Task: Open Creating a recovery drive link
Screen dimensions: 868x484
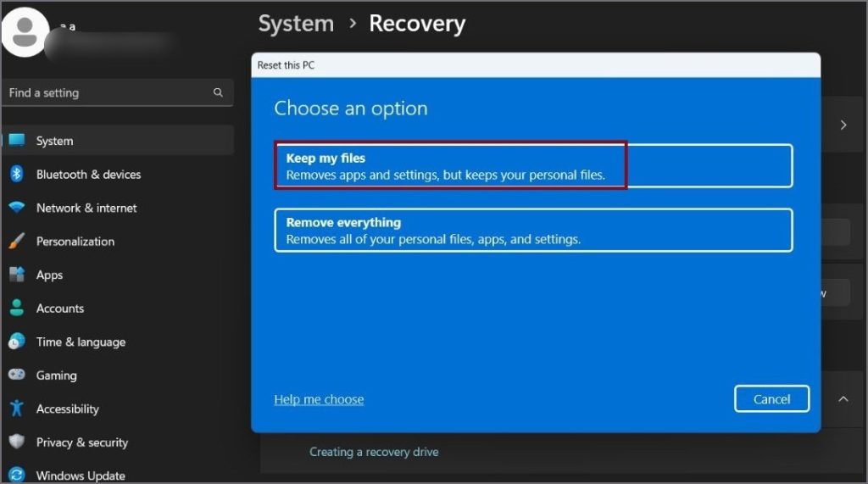Action: click(374, 452)
